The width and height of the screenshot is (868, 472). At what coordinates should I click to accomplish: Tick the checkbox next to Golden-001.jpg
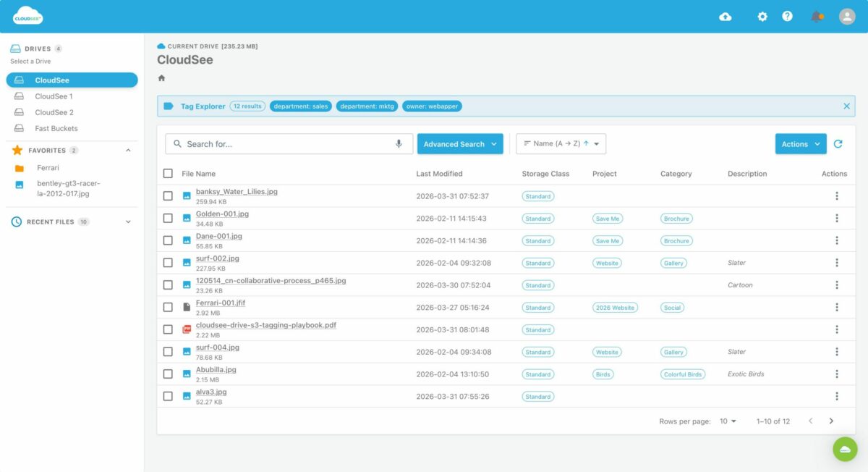pyautogui.click(x=168, y=218)
